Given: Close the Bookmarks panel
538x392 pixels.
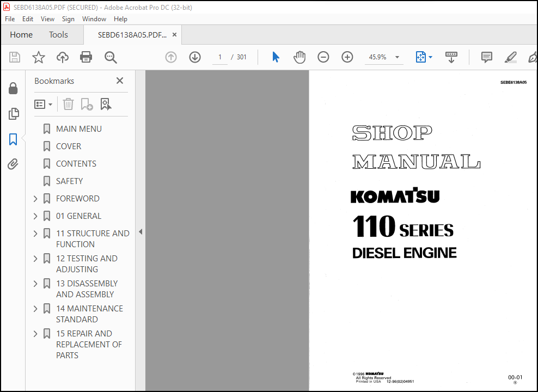Looking at the screenshot, I should (120, 81).
